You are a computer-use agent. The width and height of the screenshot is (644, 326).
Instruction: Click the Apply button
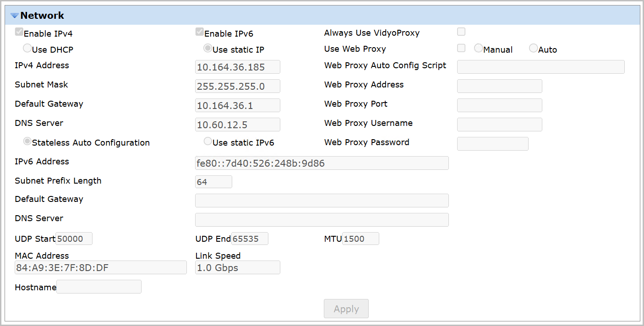click(346, 309)
